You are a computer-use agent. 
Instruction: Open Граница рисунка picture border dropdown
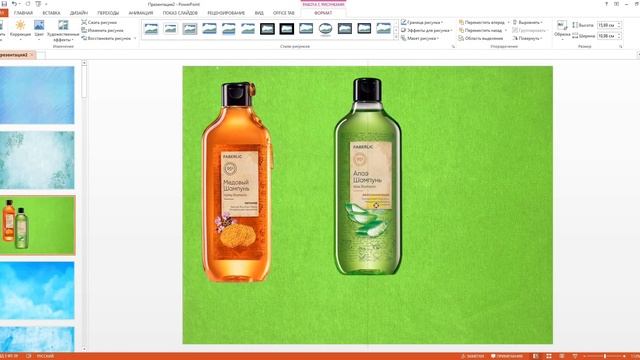pos(422,22)
